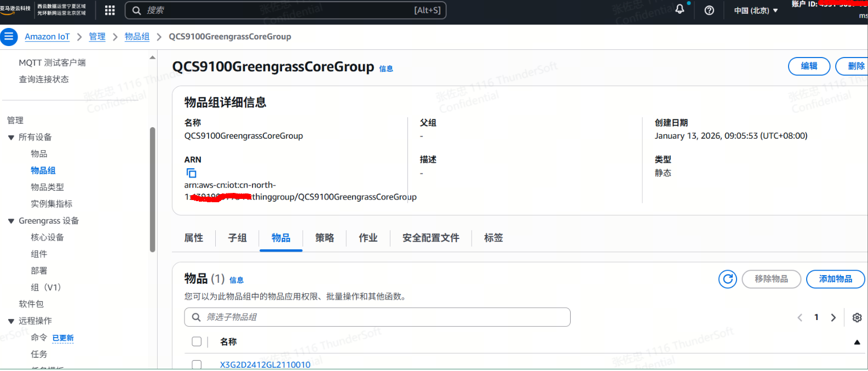Open the AWS services grid menu
Image resolution: width=868 pixels, height=371 pixels.
[110, 10]
